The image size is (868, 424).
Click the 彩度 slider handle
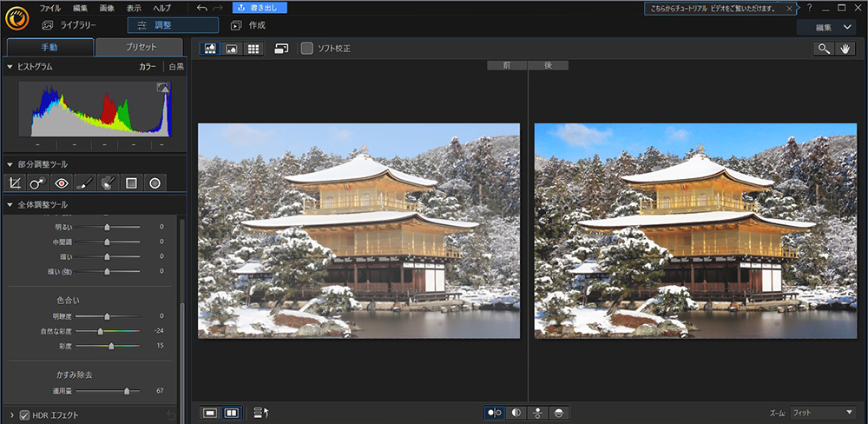[x=111, y=347]
